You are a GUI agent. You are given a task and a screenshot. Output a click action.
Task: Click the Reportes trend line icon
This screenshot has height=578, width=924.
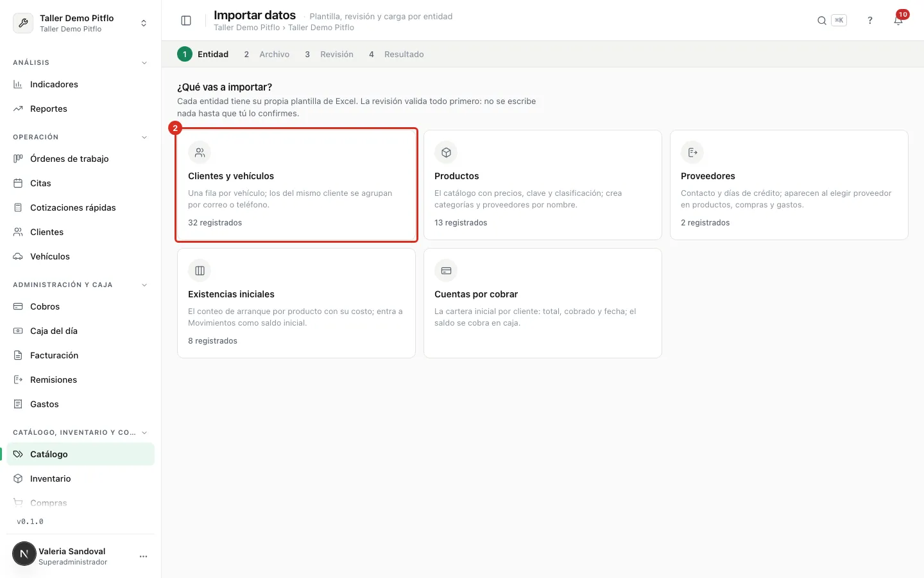coord(18,109)
